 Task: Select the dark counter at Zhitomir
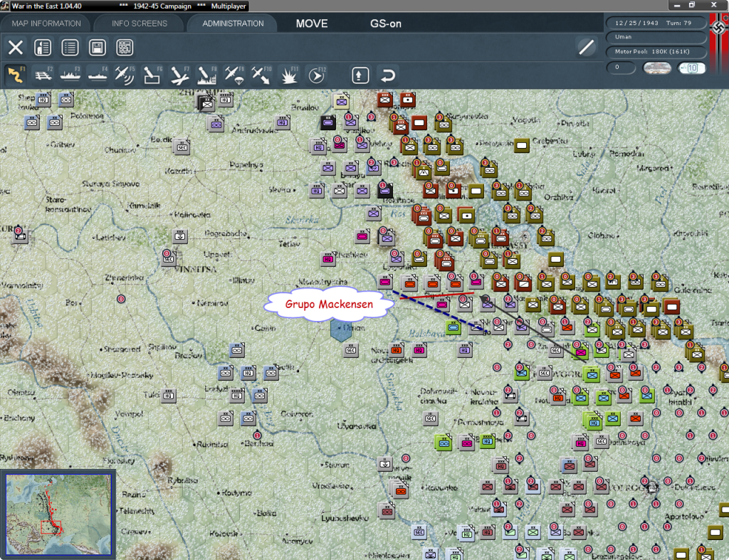pos(205,103)
